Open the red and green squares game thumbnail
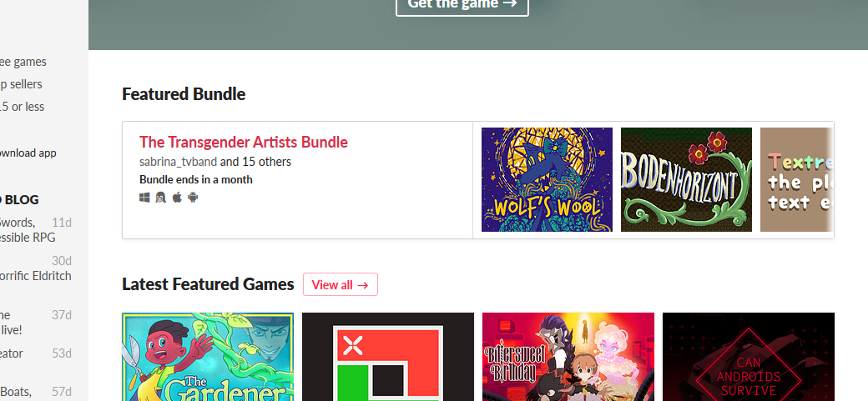 [x=388, y=357]
